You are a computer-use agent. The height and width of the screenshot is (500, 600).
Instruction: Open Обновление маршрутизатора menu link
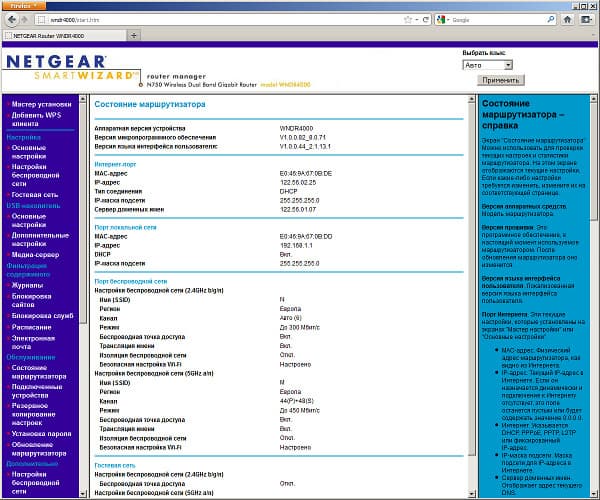(x=39, y=449)
